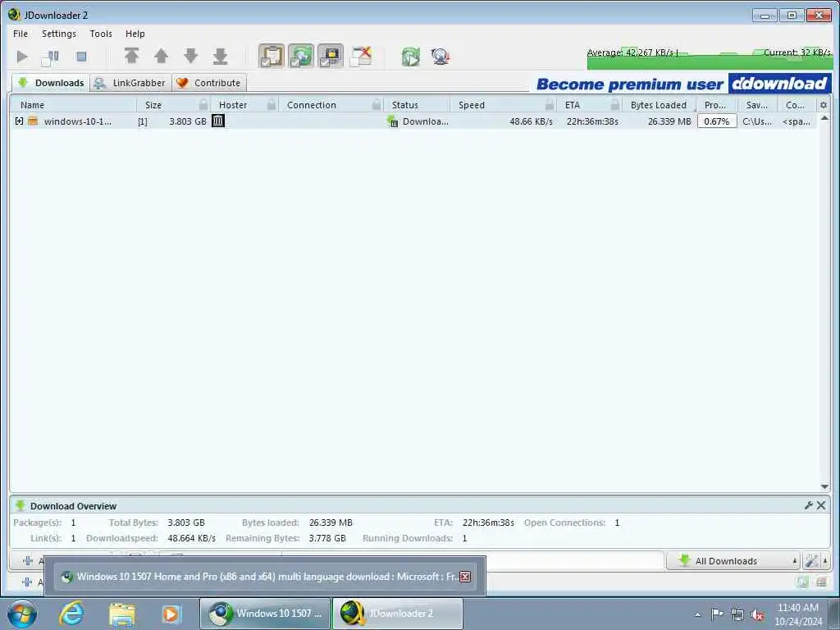Open the Tools menu
This screenshot has height=630, width=840.
pos(101,34)
